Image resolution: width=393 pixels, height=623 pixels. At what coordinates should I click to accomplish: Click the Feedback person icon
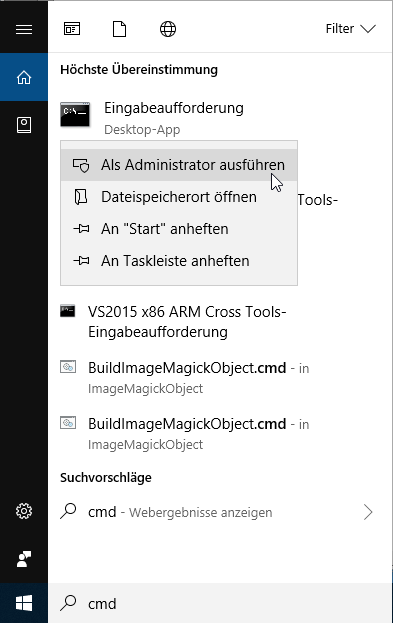click(x=24, y=559)
